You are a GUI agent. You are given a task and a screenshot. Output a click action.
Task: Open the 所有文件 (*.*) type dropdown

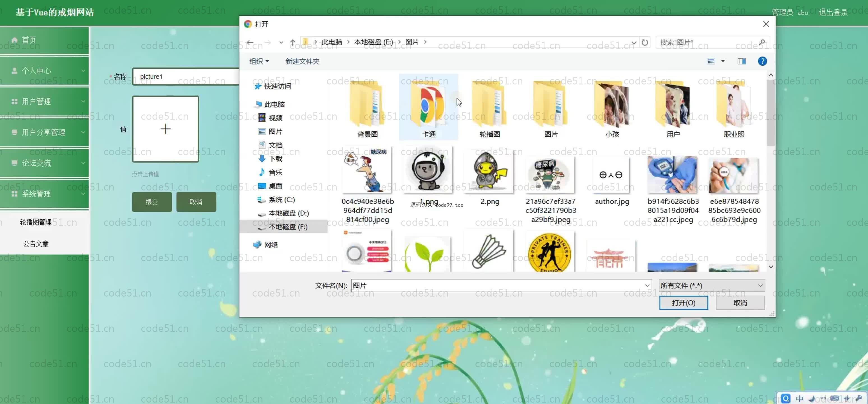click(712, 285)
